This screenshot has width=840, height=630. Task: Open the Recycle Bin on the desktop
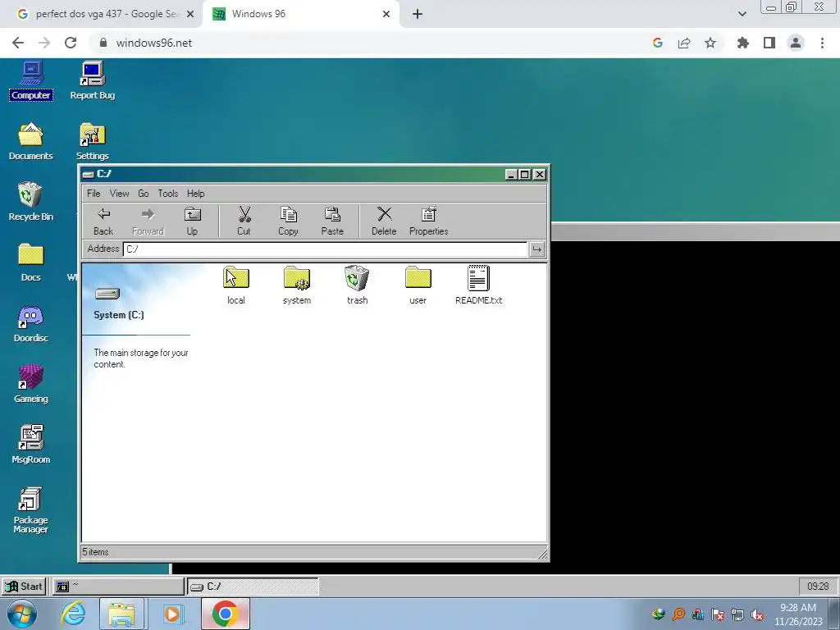point(31,202)
